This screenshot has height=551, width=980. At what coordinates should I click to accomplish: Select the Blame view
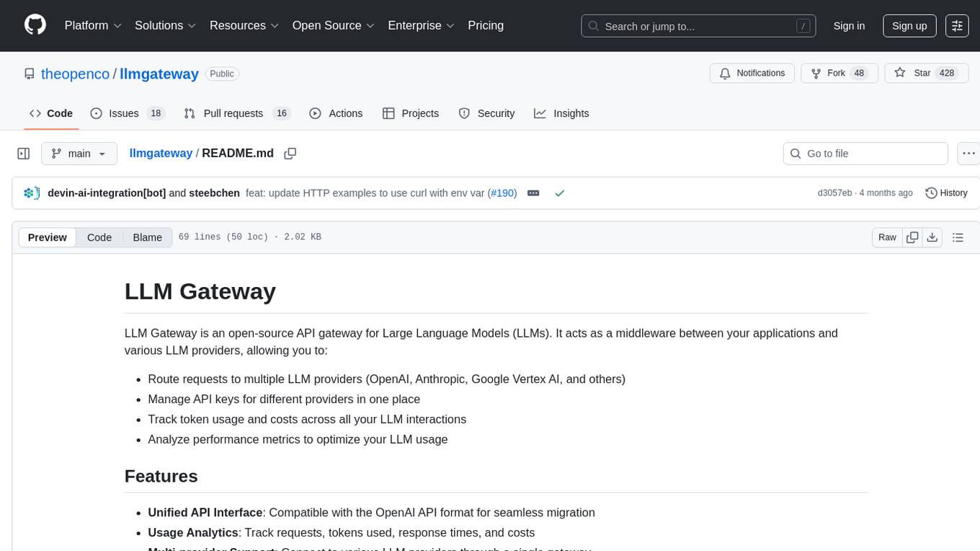[147, 237]
